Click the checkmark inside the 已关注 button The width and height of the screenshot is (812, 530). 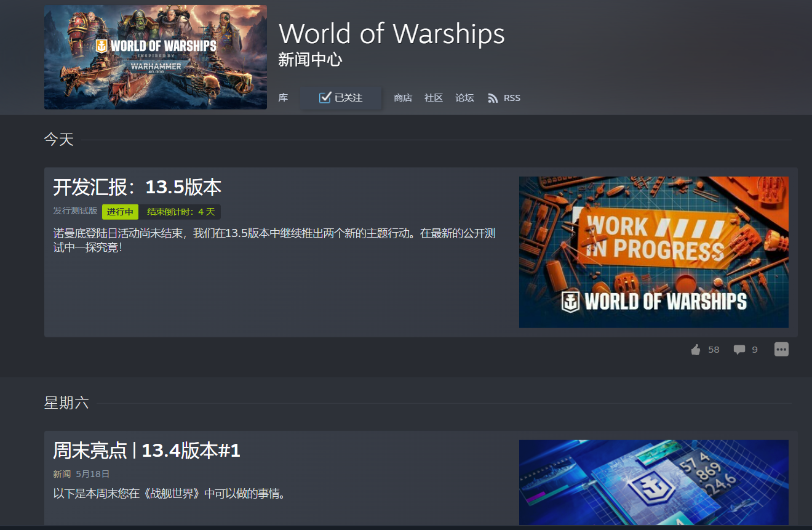pos(324,97)
